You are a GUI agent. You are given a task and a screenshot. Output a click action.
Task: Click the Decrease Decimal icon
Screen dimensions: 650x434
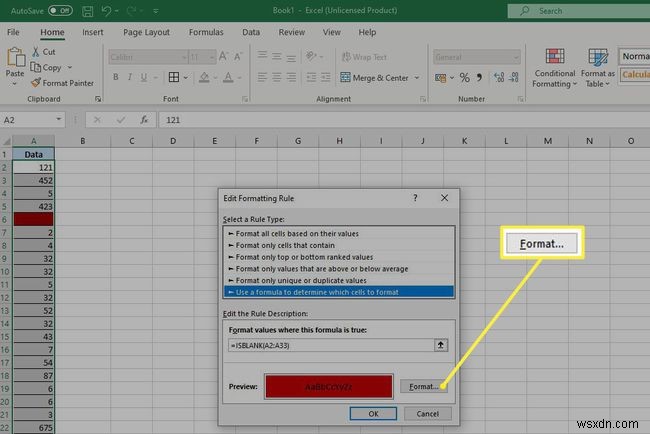click(514, 77)
